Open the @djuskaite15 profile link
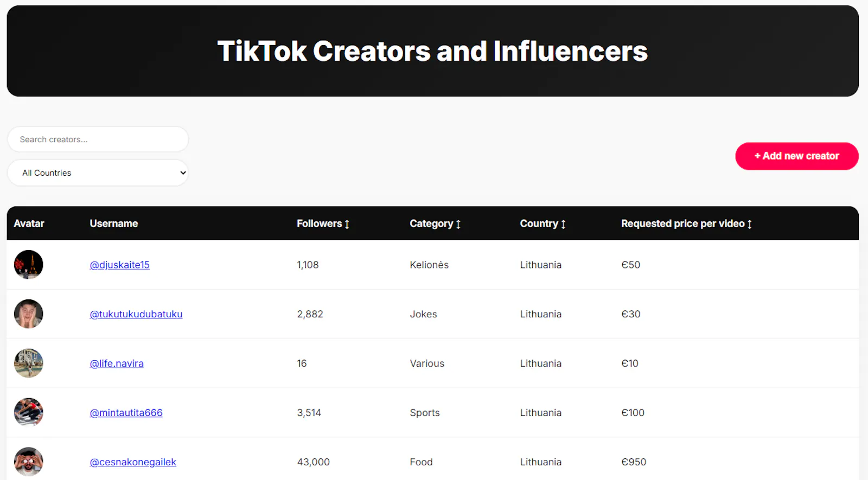868x480 pixels. (x=119, y=265)
